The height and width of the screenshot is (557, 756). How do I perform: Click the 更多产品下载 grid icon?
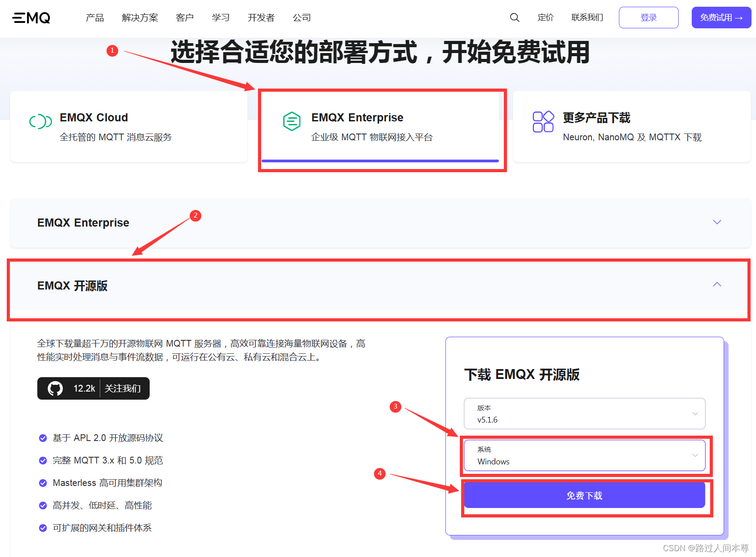click(x=543, y=121)
